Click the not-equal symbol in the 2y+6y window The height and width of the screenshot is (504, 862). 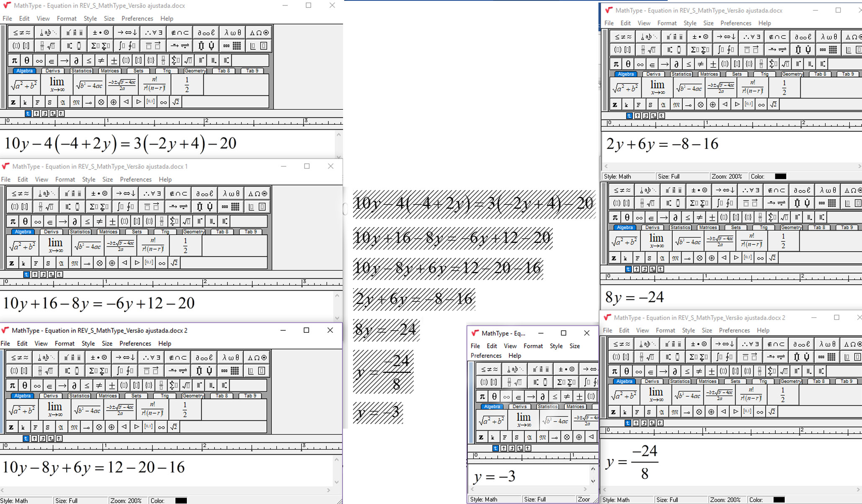[x=700, y=64]
